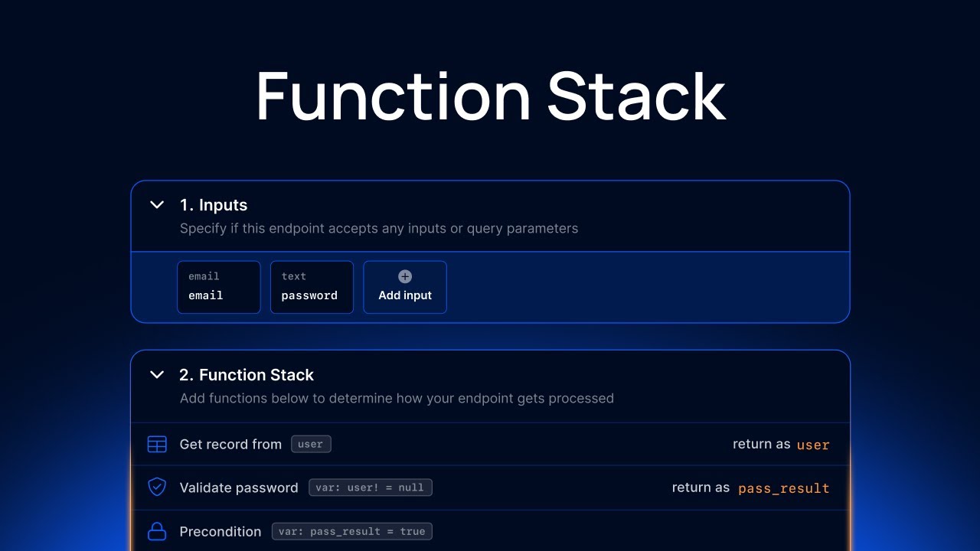
Task: Click the 2. Function Stack section header
Action: (247, 374)
